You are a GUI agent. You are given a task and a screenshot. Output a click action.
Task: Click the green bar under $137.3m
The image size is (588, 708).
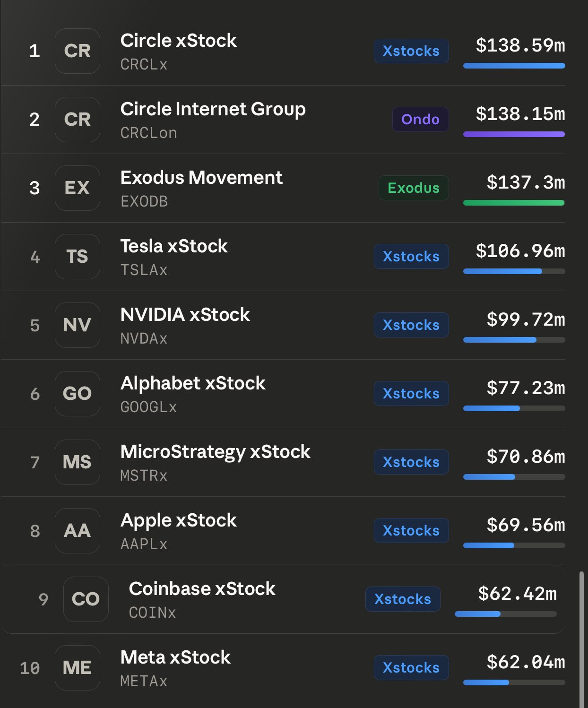514,203
